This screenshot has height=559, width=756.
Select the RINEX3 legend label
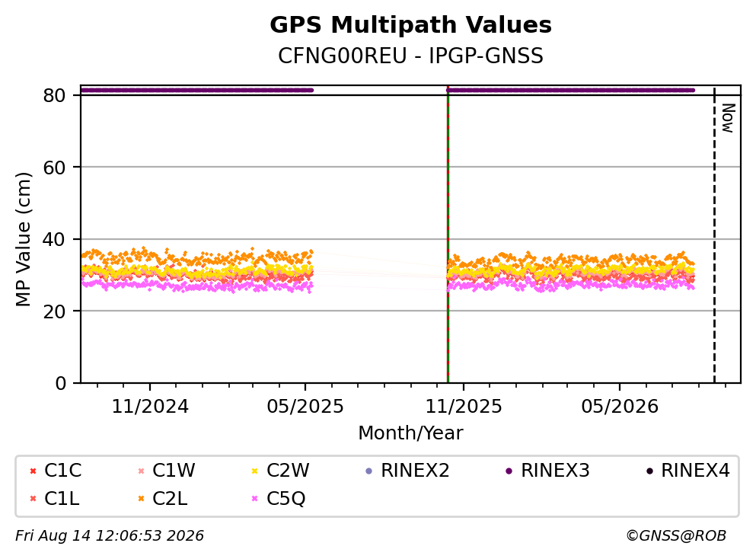point(555,471)
